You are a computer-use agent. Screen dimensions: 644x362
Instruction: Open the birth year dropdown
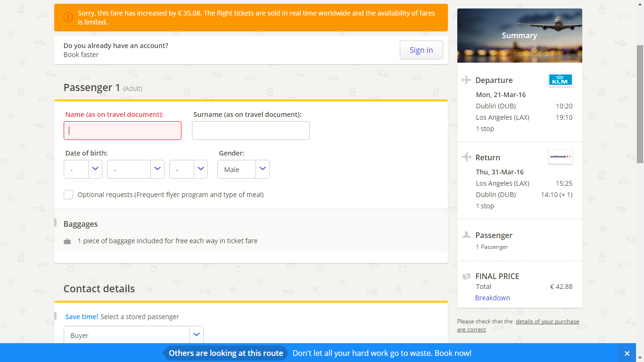[x=189, y=169]
